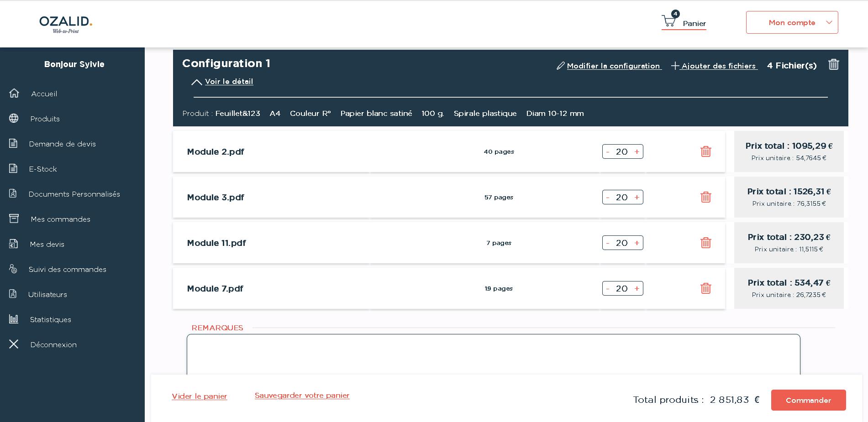Click the Statistiques chart icon

tap(14, 319)
